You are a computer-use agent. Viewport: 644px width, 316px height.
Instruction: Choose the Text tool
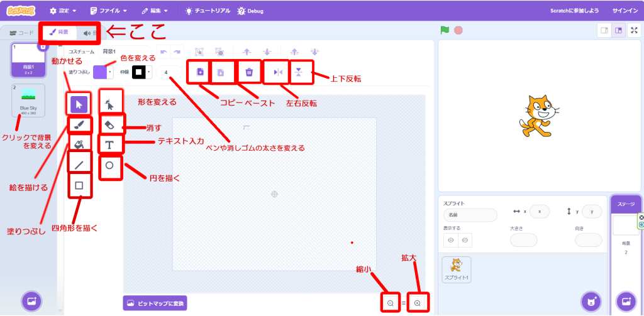pyautogui.click(x=110, y=145)
